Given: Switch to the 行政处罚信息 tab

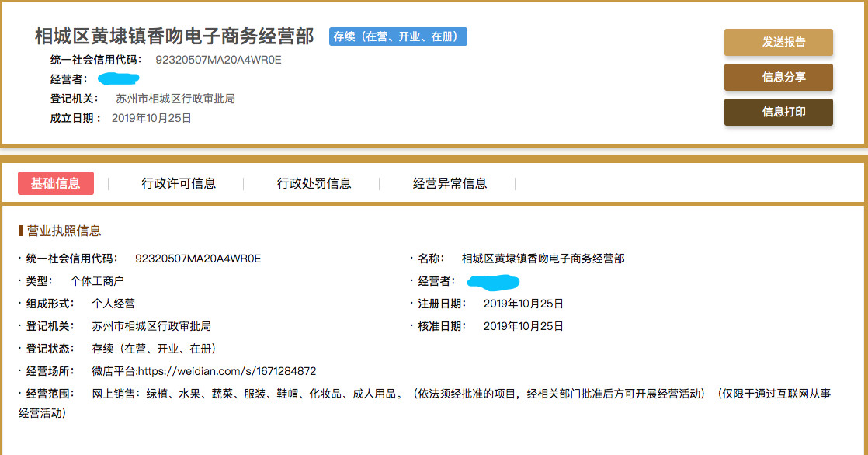Looking at the screenshot, I should (314, 183).
